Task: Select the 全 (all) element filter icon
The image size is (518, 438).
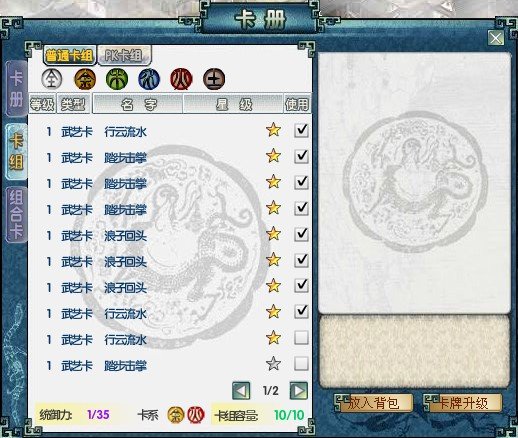Action: pyautogui.click(x=52, y=79)
